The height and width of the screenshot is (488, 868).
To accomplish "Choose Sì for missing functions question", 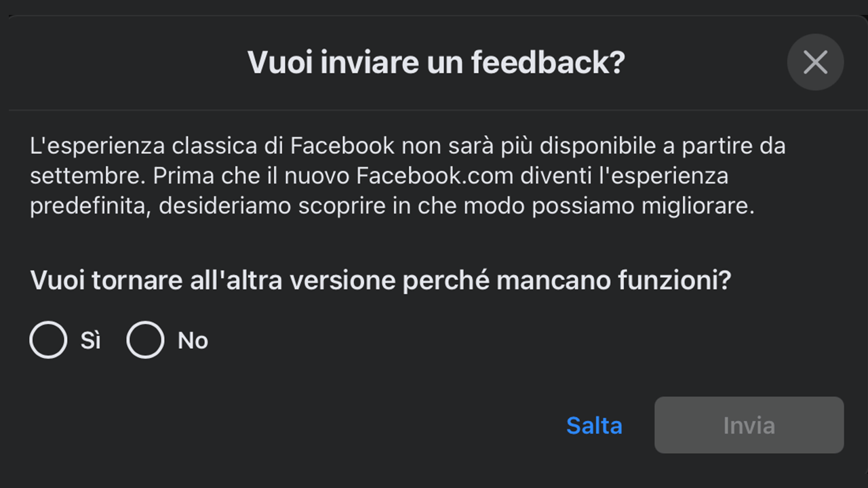I will (x=49, y=340).
